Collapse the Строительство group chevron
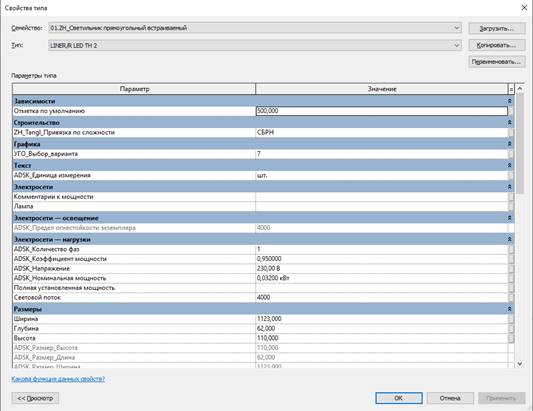533x411 pixels. (x=510, y=122)
